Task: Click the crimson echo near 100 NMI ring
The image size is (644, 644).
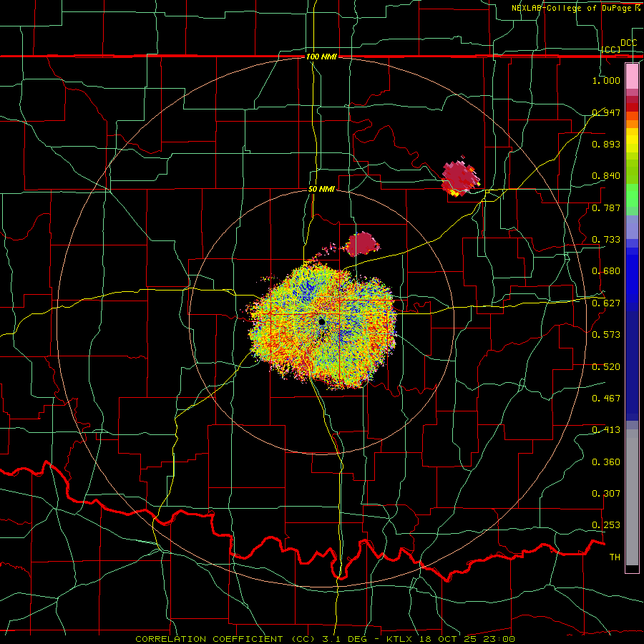Action: point(460,178)
